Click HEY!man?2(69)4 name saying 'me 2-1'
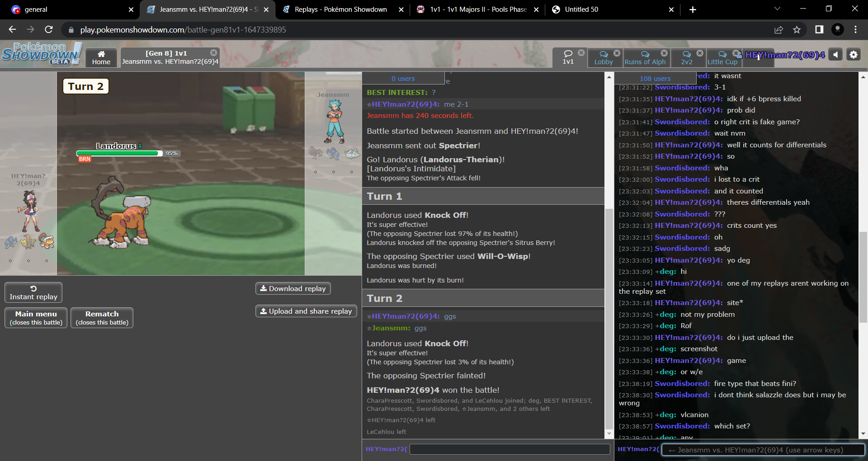The width and height of the screenshot is (868, 461). click(x=405, y=104)
